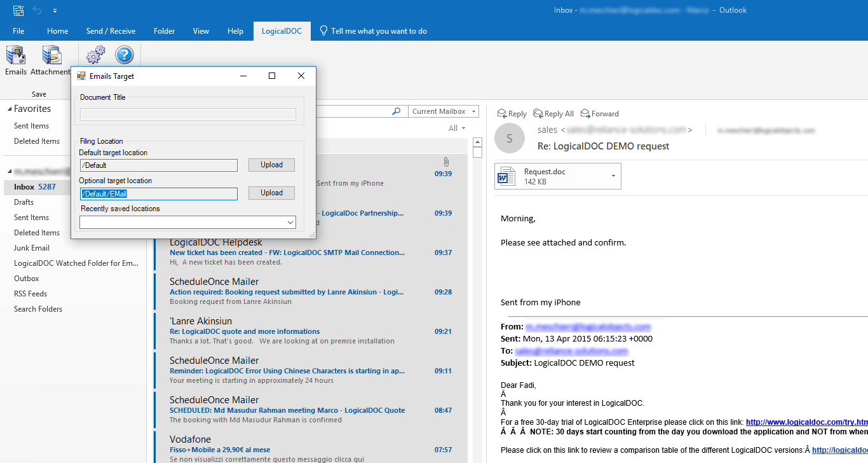Open the Request.doc attachment

point(546,176)
